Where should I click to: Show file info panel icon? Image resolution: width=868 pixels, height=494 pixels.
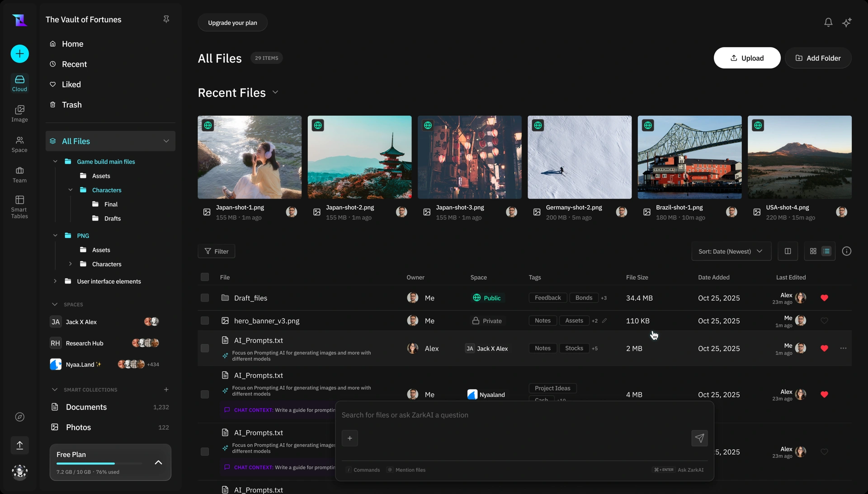click(x=847, y=251)
